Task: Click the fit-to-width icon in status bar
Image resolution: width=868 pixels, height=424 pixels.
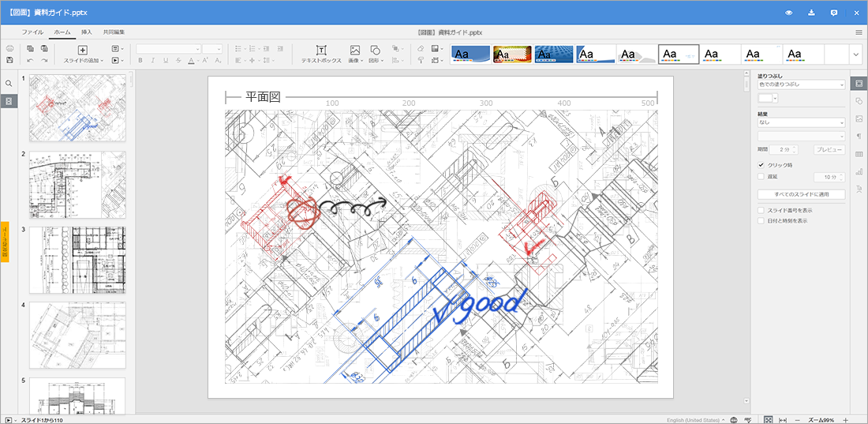Action: (783, 419)
